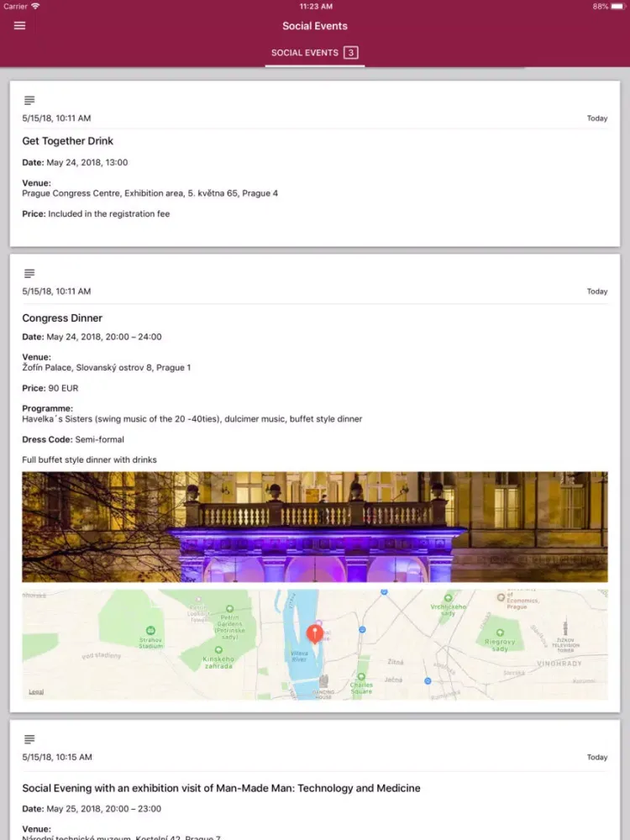Click Prague Congress Centre venue address
630x840 pixels.
[150, 193]
